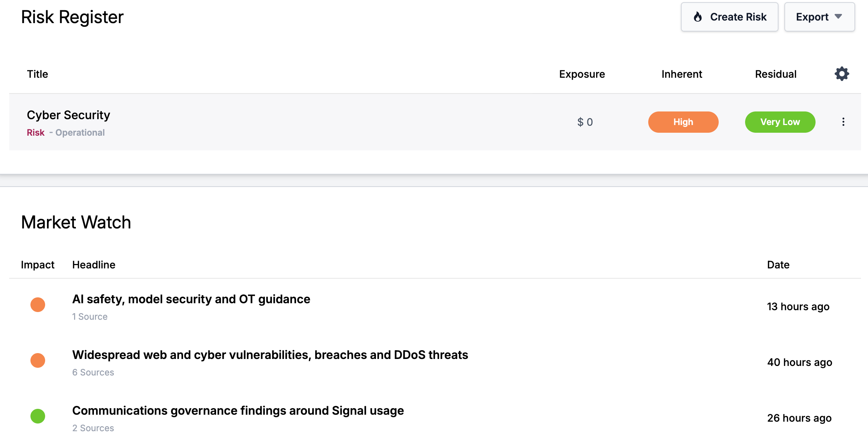Expand the Export dropdown arrow
The width and height of the screenshot is (868, 440).
click(x=838, y=16)
